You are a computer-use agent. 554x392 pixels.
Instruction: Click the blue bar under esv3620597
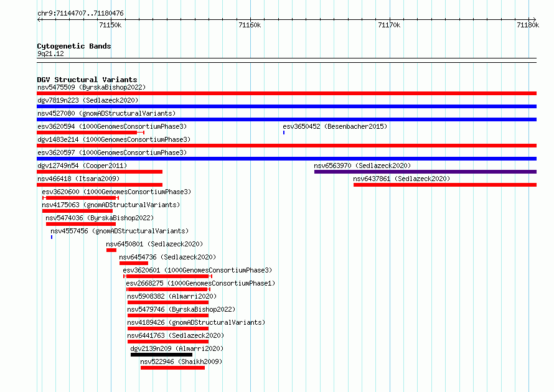coord(286,159)
